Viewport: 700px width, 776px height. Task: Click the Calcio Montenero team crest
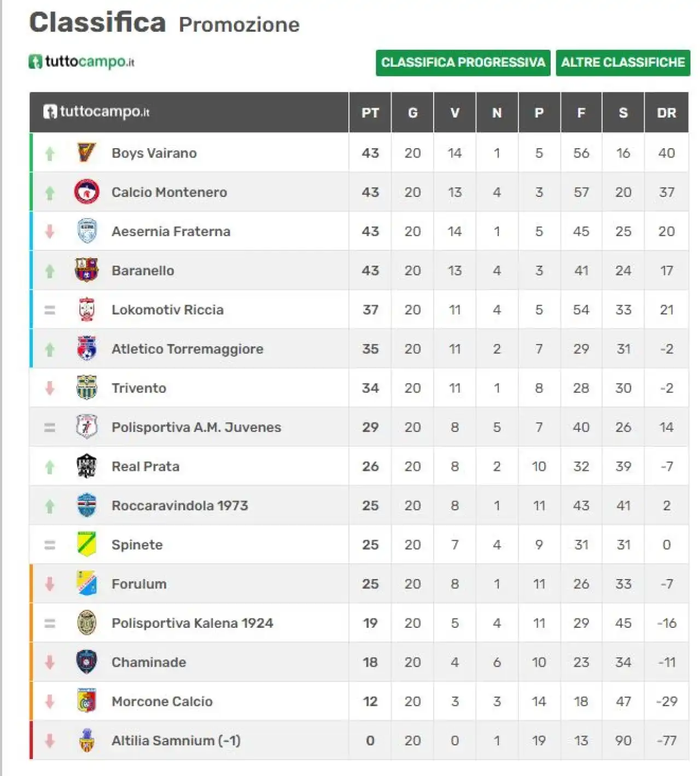pos(86,192)
